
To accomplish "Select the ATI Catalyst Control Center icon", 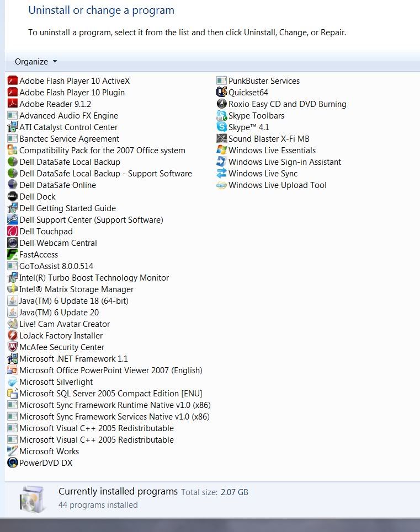I will pyautogui.click(x=13, y=127).
